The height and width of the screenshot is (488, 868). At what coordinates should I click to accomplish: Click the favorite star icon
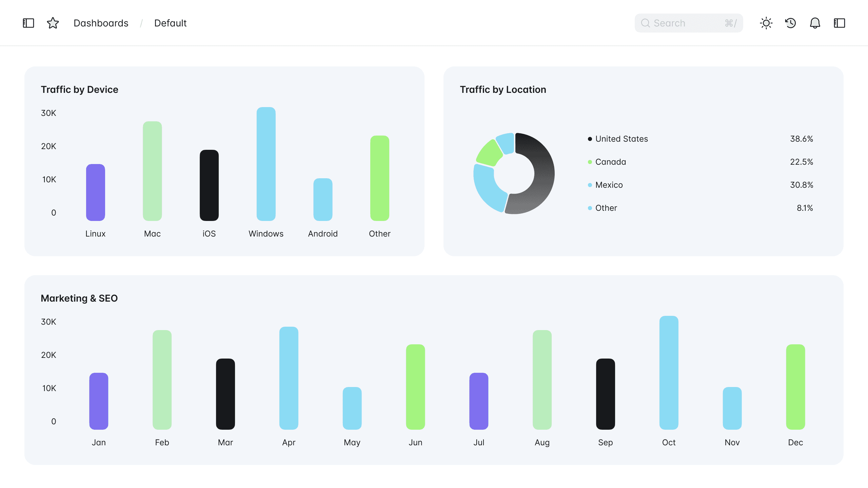point(53,23)
